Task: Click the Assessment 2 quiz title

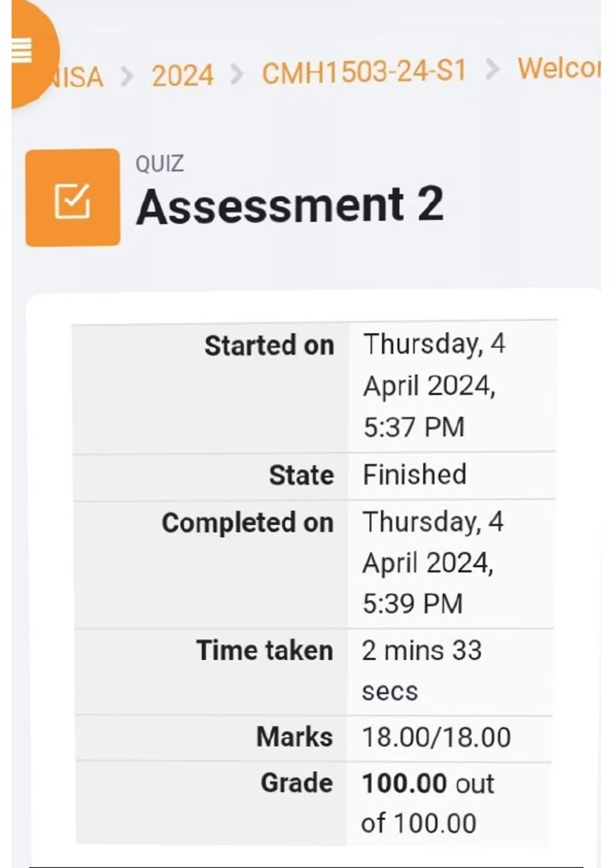Action: (290, 205)
